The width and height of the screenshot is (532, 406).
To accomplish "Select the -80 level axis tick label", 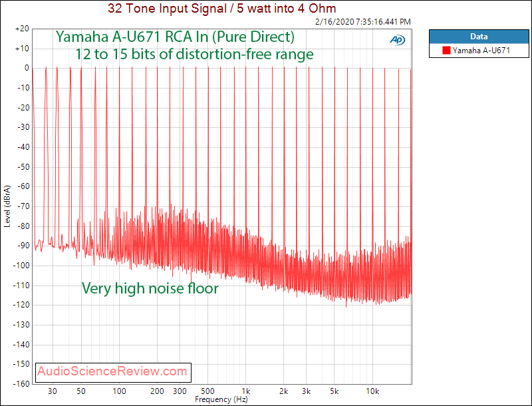I will pyautogui.click(x=23, y=226).
